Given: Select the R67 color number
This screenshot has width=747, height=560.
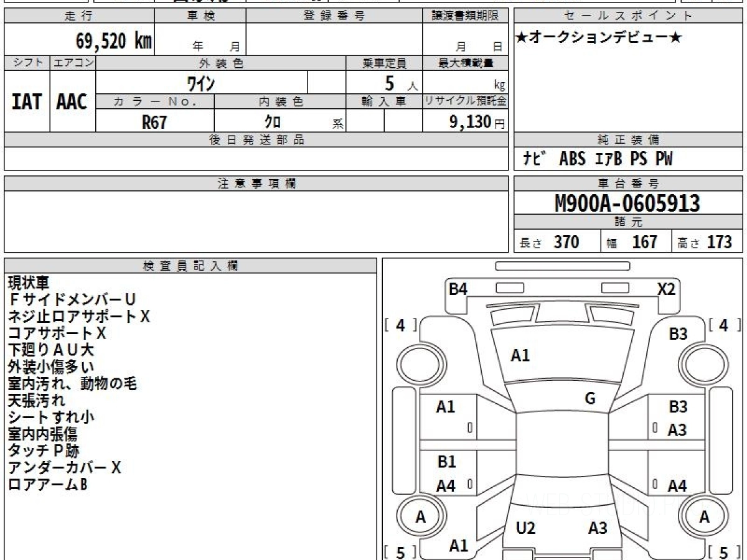Looking at the screenshot, I should tap(154, 122).
